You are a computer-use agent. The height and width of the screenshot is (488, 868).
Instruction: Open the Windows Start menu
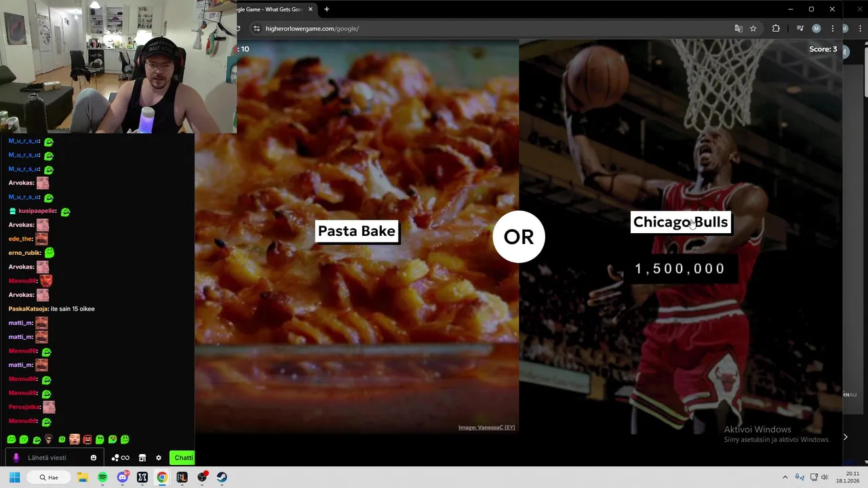(x=14, y=477)
